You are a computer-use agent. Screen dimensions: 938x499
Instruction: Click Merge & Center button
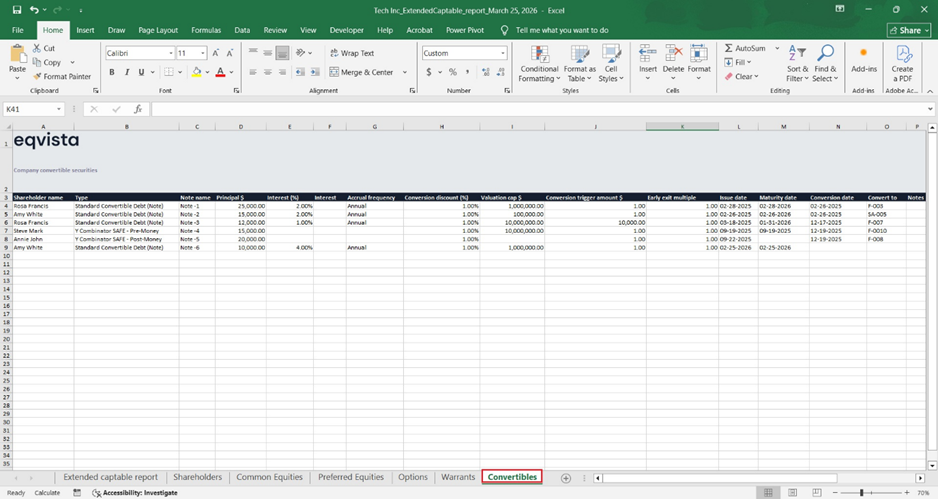pyautogui.click(x=360, y=72)
